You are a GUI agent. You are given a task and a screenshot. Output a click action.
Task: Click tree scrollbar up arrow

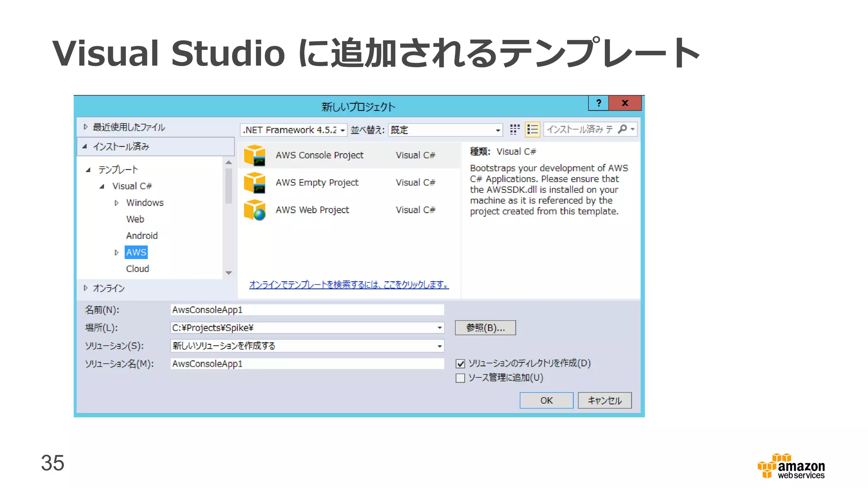(x=229, y=163)
